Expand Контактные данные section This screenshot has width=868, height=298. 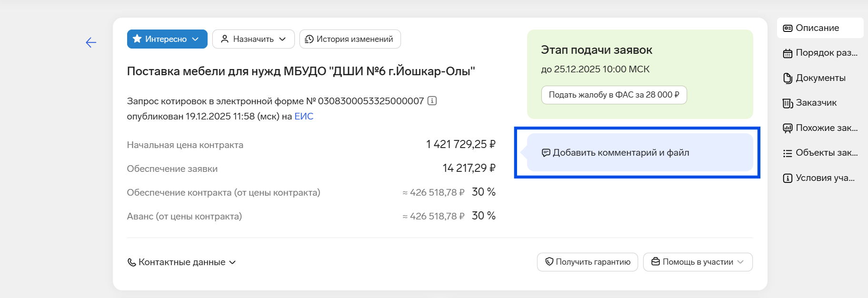click(182, 262)
